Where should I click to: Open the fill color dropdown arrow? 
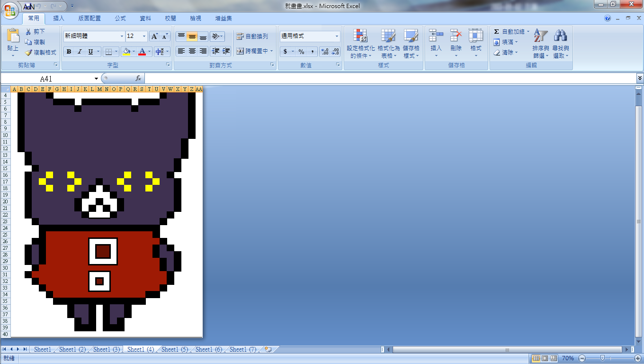pyautogui.click(x=134, y=52)
